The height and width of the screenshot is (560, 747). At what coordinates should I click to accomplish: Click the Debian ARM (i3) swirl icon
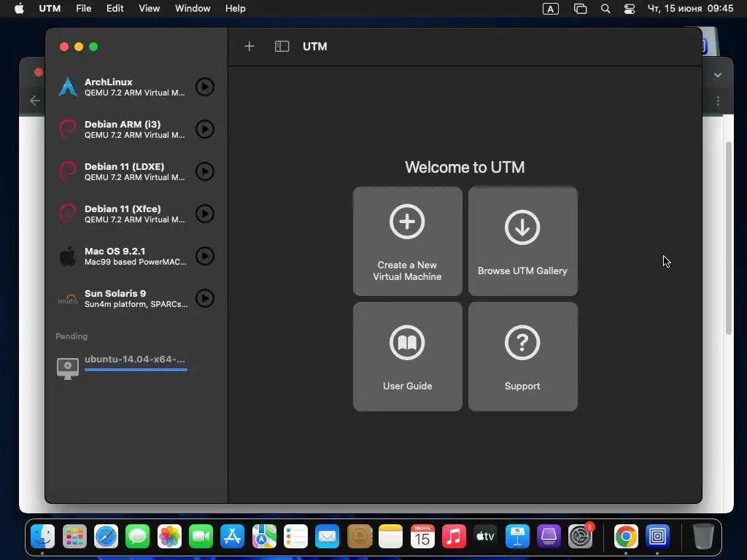click(68, 129)
